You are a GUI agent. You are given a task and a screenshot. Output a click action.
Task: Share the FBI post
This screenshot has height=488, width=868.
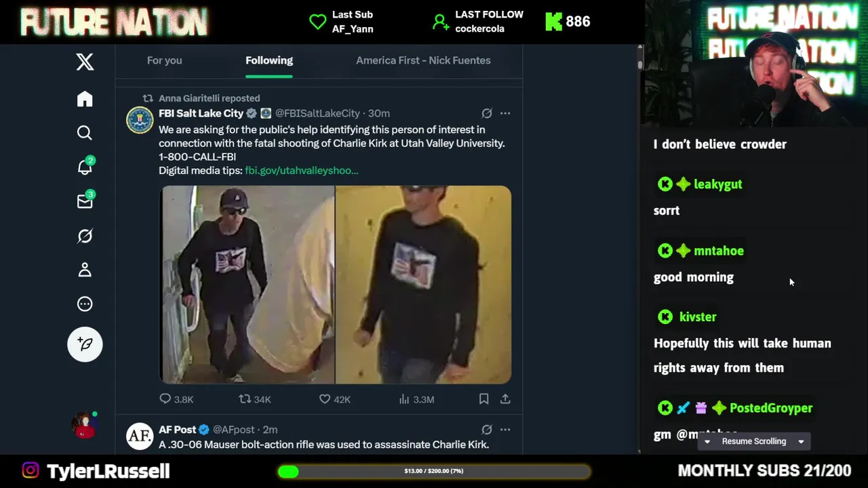click(505, 399)
